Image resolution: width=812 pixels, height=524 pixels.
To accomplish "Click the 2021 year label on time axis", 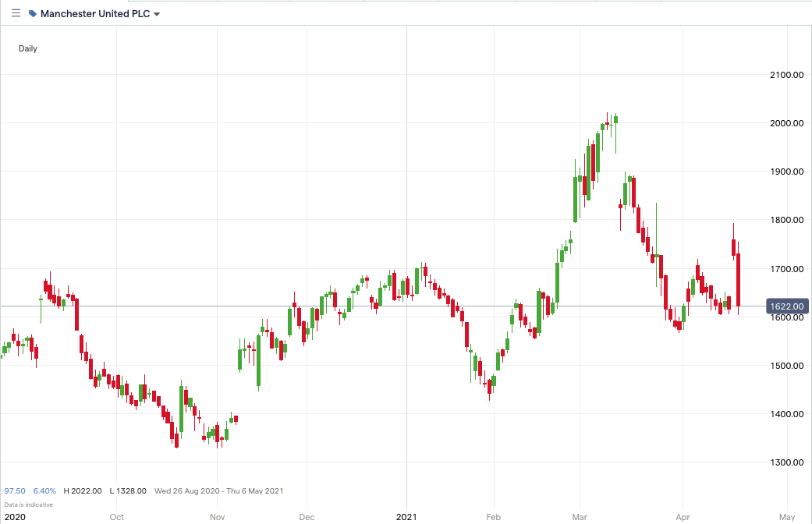I will [x=406, y=517].
